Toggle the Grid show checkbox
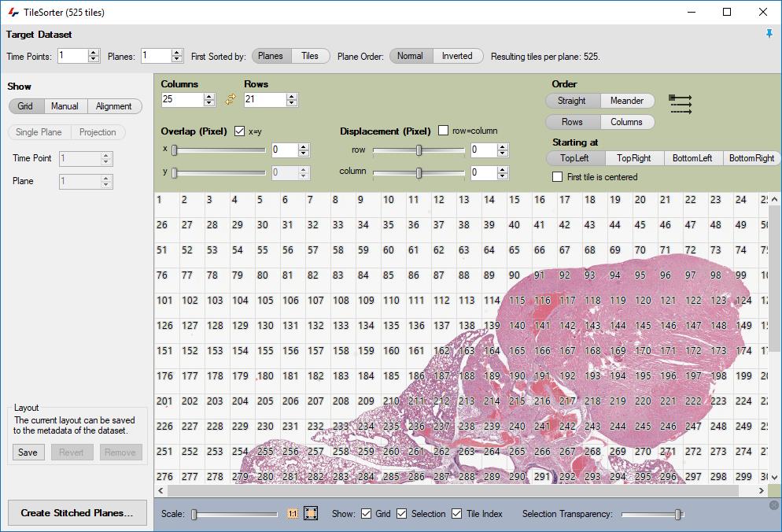The height and width of the screenshot is (532, 782). click(366, 514)
